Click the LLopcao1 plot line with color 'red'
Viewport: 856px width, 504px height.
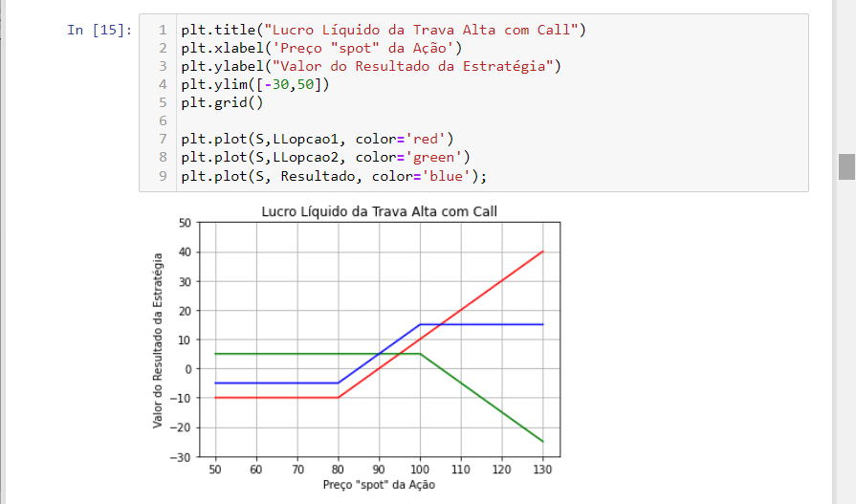(x=317, y=139)
